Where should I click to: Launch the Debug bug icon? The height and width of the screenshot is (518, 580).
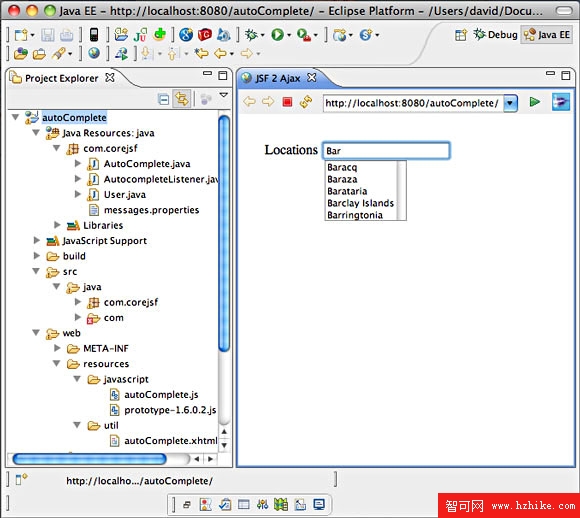(x=251, y=35)
